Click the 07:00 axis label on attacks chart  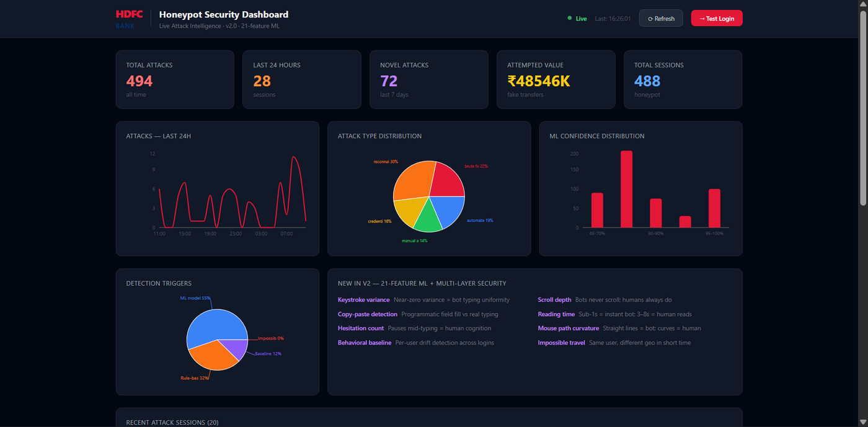(x=286, y=234)
